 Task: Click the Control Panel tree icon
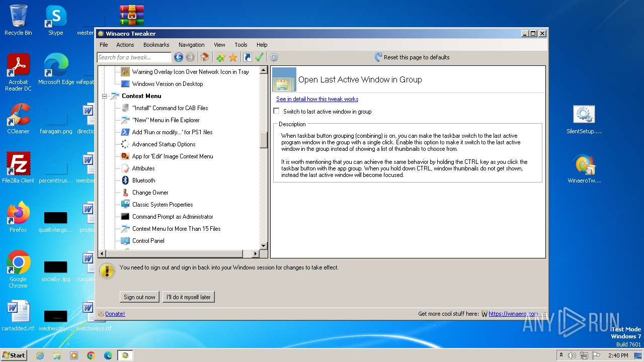(125, 241)
